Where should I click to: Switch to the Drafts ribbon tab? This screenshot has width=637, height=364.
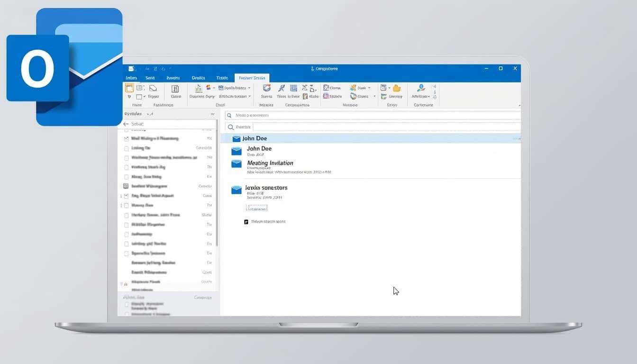(198, 78)
